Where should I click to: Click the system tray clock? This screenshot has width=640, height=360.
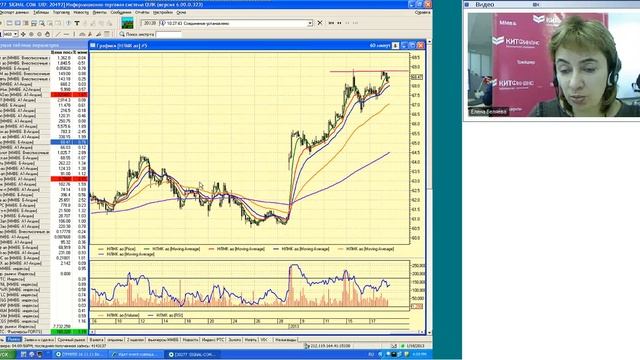[419, 354]
